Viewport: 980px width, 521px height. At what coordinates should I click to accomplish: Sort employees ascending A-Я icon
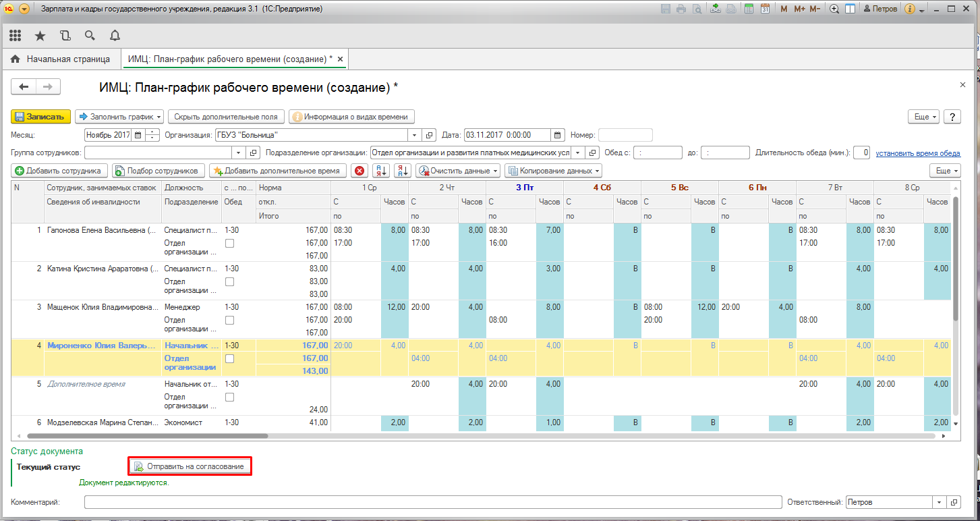[x=381, y=171]
